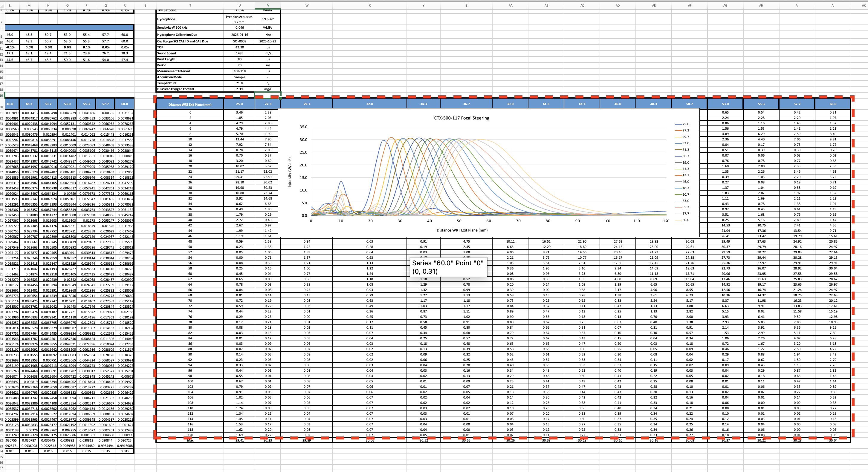Select column M header
Image resolution: width=868 pixels, height=472 pixels.
(x=29, y=5)
